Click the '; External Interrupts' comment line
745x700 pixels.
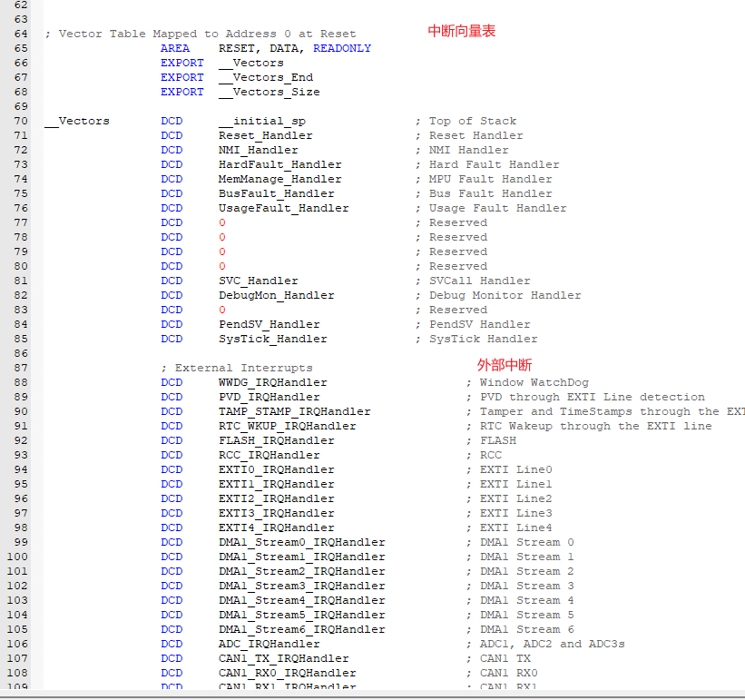[x=237, y=368]
